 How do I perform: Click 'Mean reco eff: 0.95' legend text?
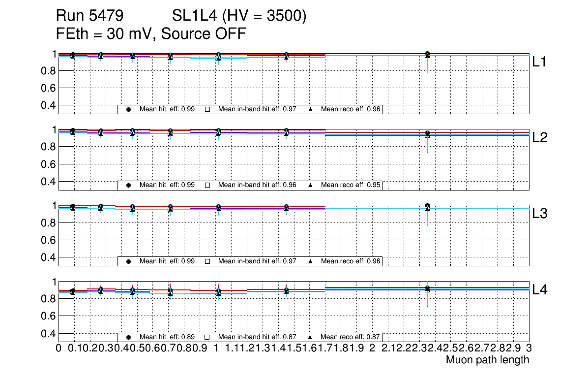[x=351, y=185]
